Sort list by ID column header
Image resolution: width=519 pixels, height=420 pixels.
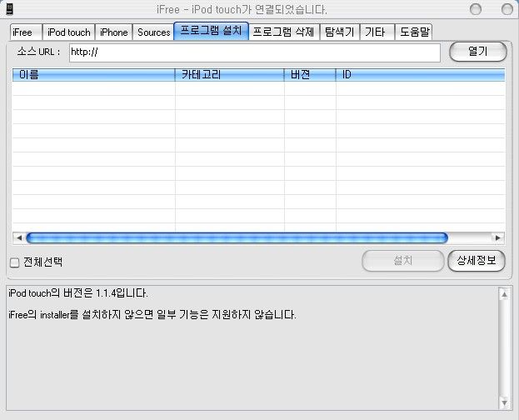[421, 74]
